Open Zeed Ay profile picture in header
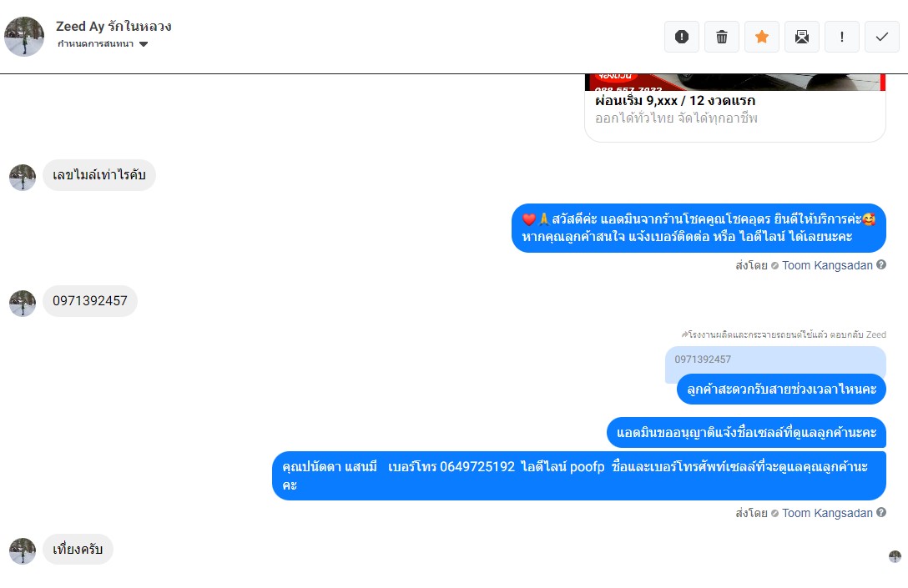 click(x=24, y=37)
